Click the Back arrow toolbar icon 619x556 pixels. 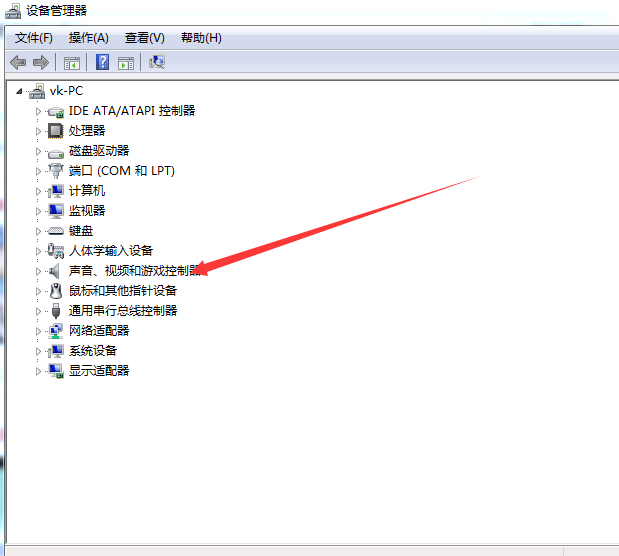click(x=18, y=62)
